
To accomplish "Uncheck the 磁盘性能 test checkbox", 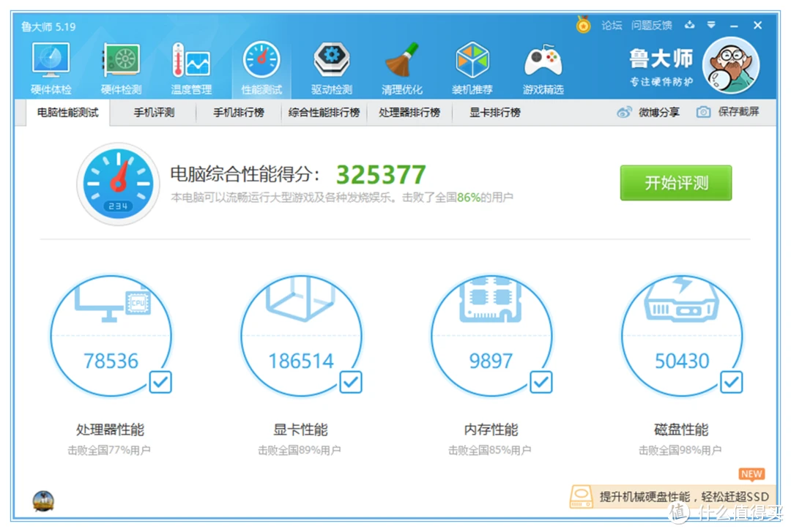I will [731, 382].
